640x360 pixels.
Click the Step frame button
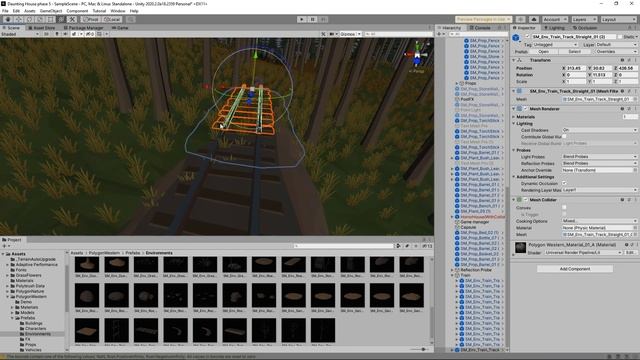point(323,19)
